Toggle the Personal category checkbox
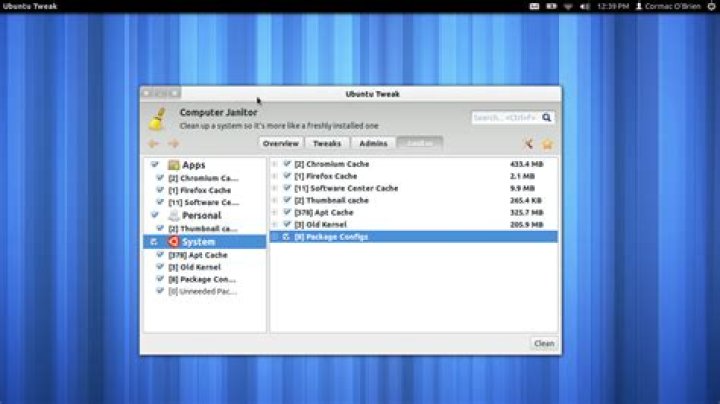The height and width of the screenshot is (404, 720). [155, 215]
